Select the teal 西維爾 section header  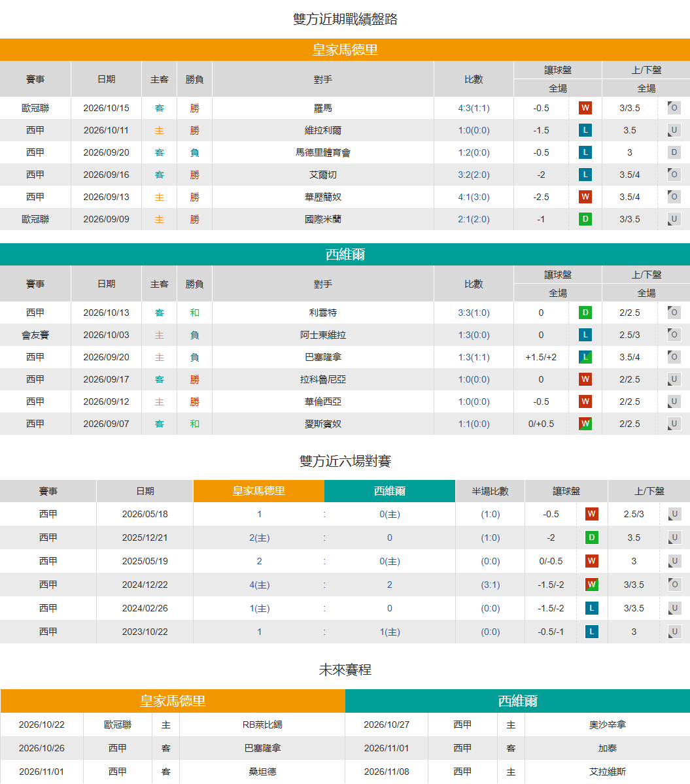tap(345, 254)
